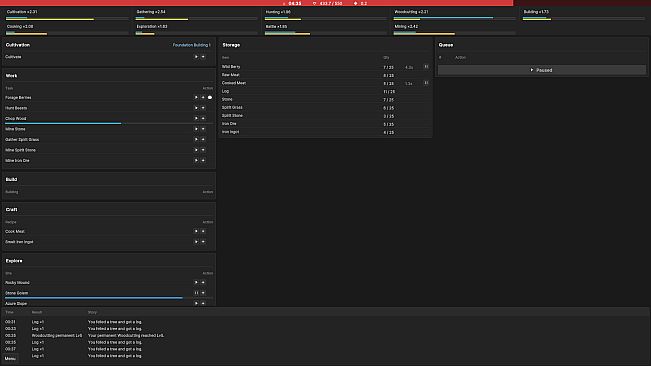Click the Explore panel header
The height and width of the screenshot is (366, 651).
click(14, 261)
